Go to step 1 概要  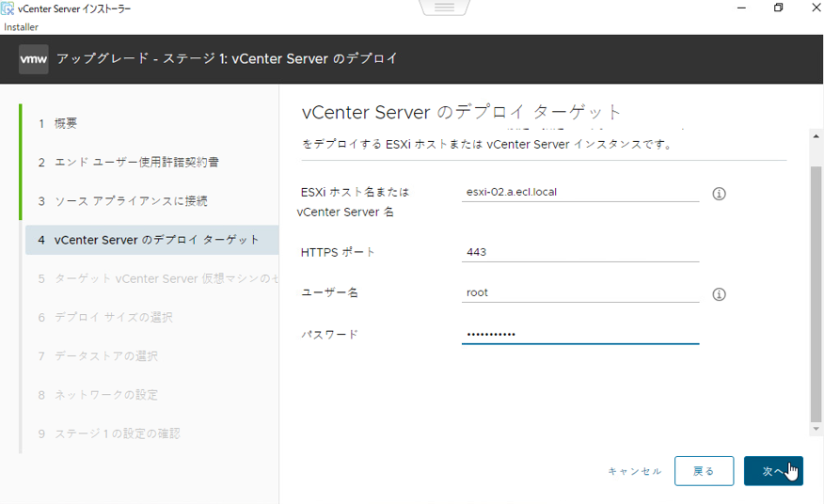66,123
